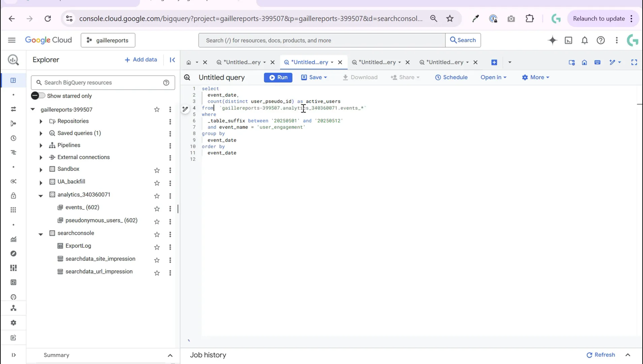Screen dimensions: 643x364
Task: Open the tab overflow dropdown arrow
Action: pyautogui.click(x=510, y=62)
